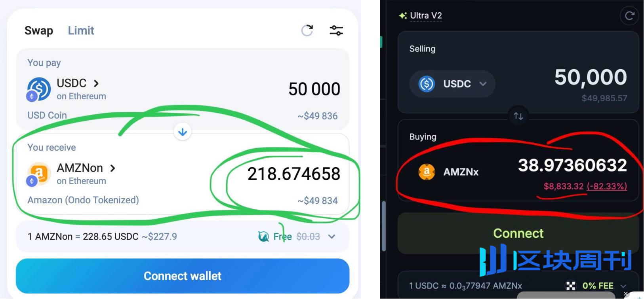This screenshot has width=644, height=299.
Task: Click the Connect wallet button
Action: [x=183, y=276]
